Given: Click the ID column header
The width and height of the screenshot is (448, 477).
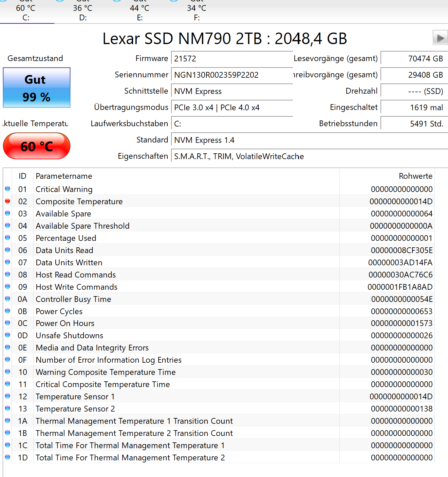Looking at the screenshot, I should point(22,176).
